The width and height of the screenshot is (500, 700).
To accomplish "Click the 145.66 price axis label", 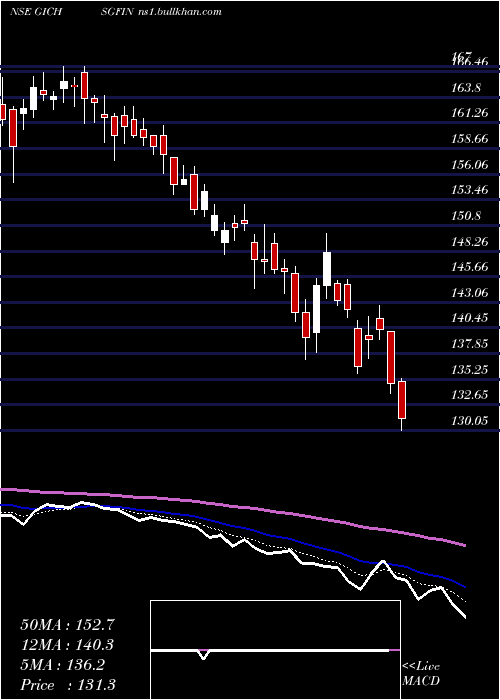I will 470,267.
